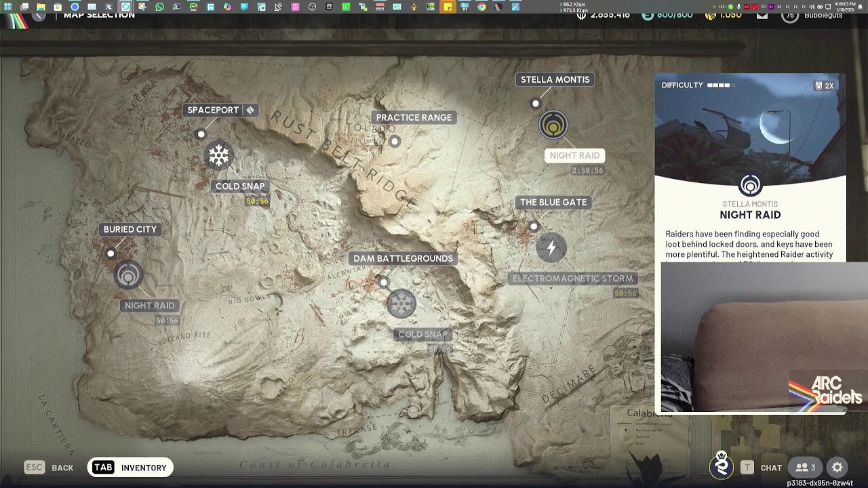Click the Cold Snap label under Spaceport
The image size is (868, 488).
tap(240, 186)
